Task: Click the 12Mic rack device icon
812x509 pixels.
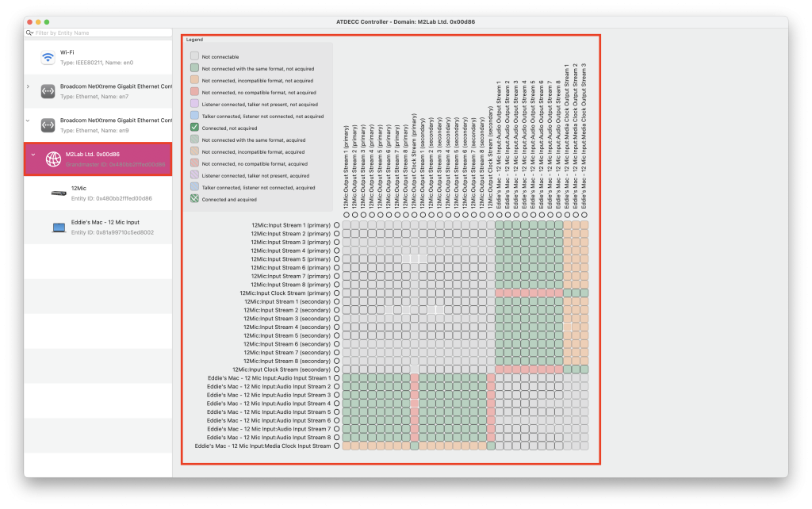Action: click(x=58, y=193)
